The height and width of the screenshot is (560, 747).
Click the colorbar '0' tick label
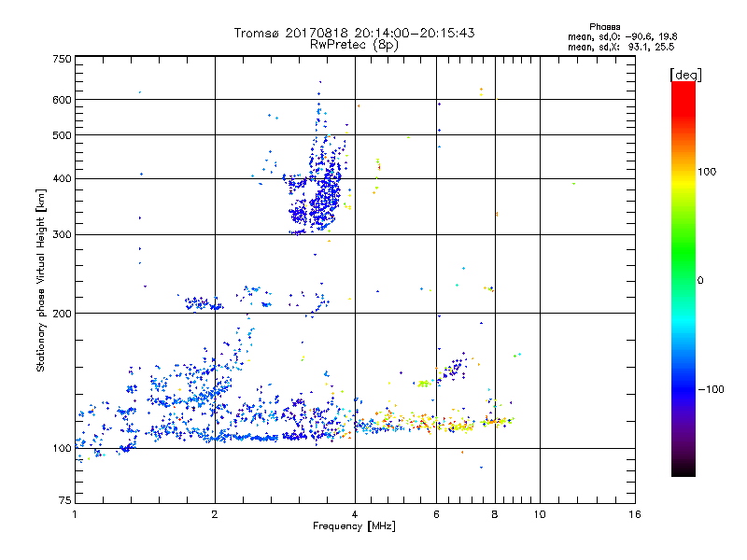[700, 281]
